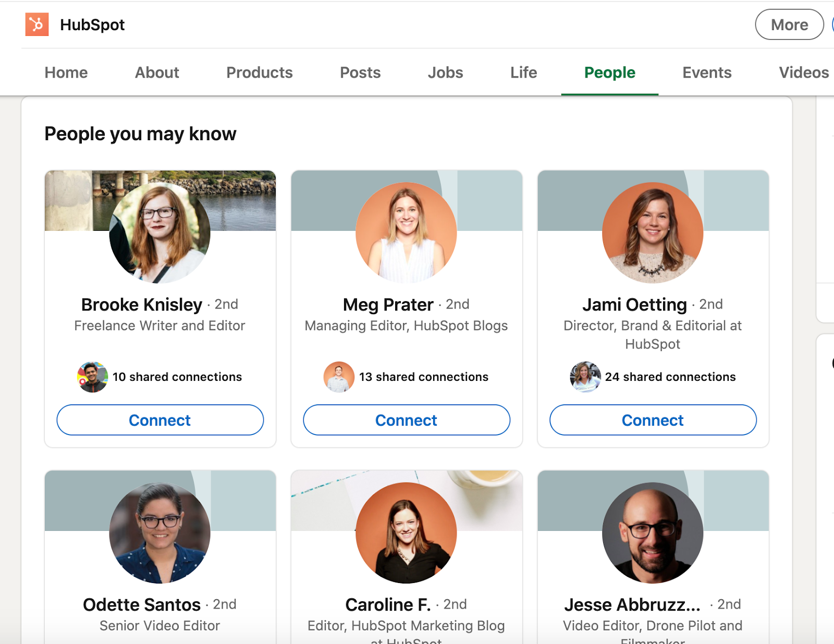
Task: Open Odette Santos name link
Action: pos(142,604)
